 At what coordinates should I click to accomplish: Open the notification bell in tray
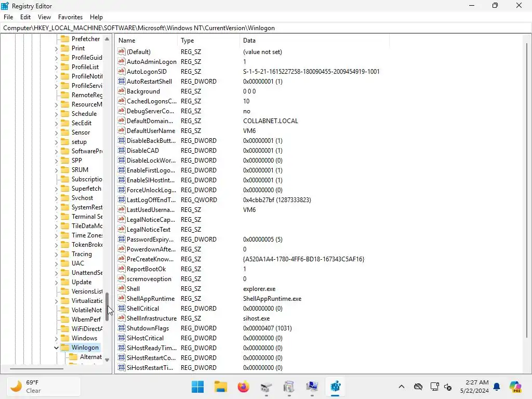coord(497,387)
